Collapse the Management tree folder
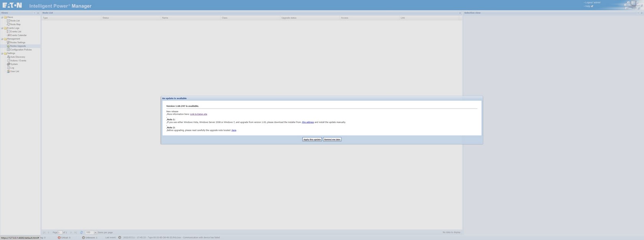Screen dimensions: 644x240 (2, 39)
